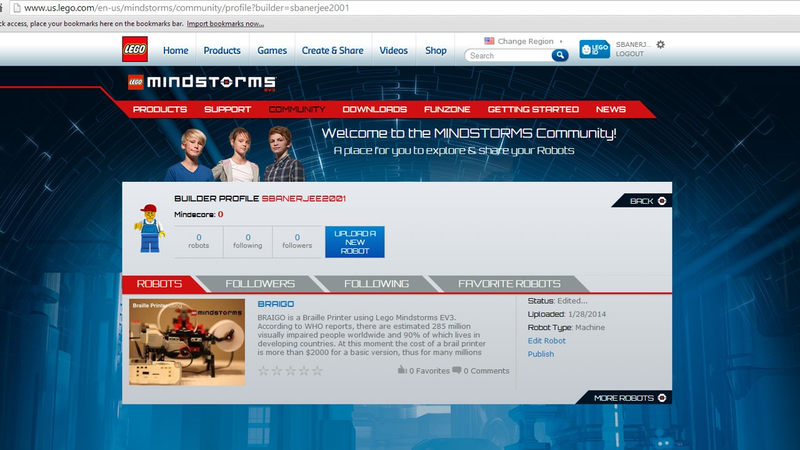Click the Status Edited text
The image size is (800, 450).
pos(558,301)
